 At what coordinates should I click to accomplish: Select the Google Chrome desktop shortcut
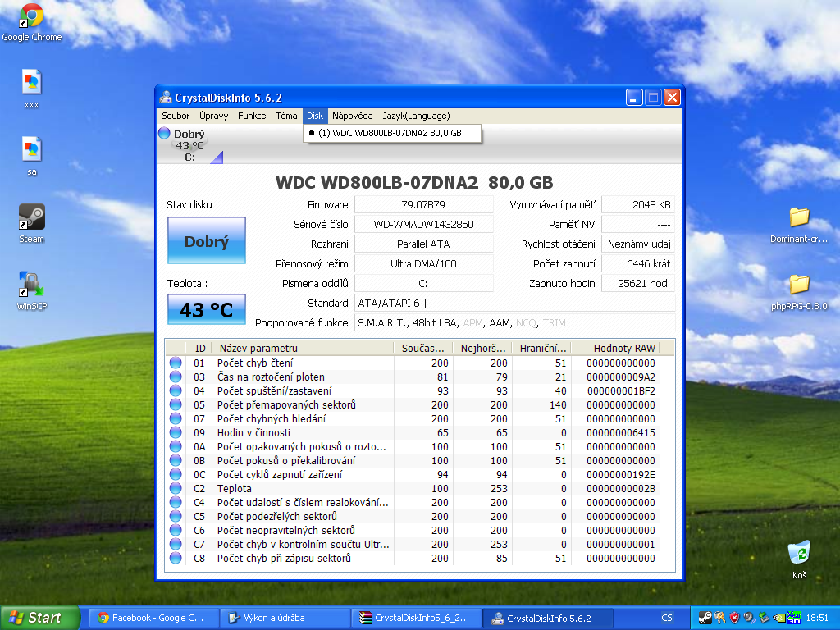click(x=32, y=23)
